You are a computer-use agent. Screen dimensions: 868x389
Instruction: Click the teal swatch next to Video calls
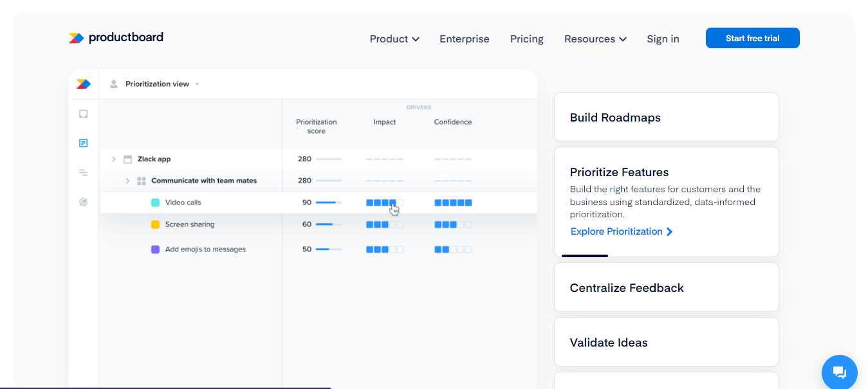coord(155,203)
